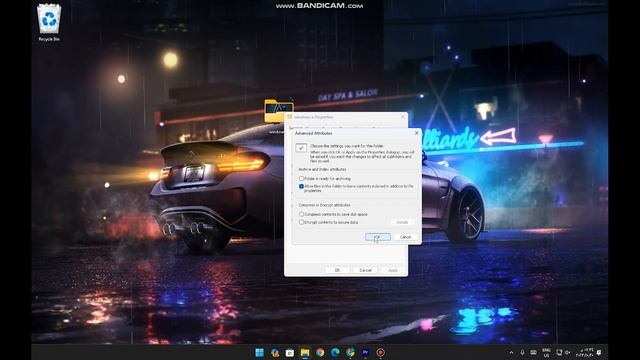
Task: Open Microsoft Store from the taskbar
Action: click(290, 352)
